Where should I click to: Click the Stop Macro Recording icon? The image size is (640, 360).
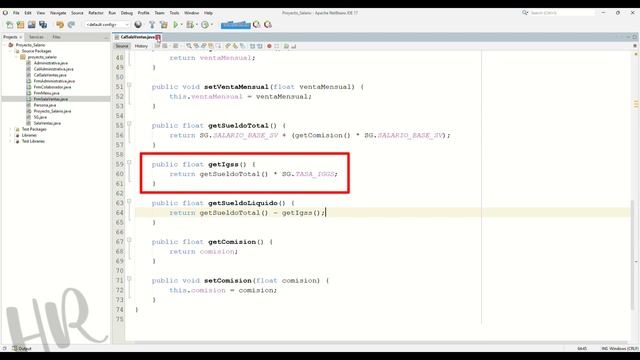point(277,46)
